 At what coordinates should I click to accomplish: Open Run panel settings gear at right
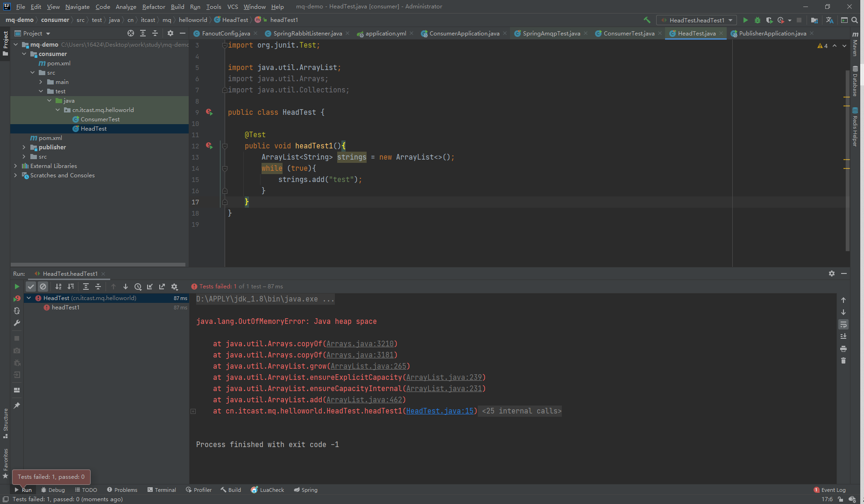pyautogui.click(x=832, y=273)
